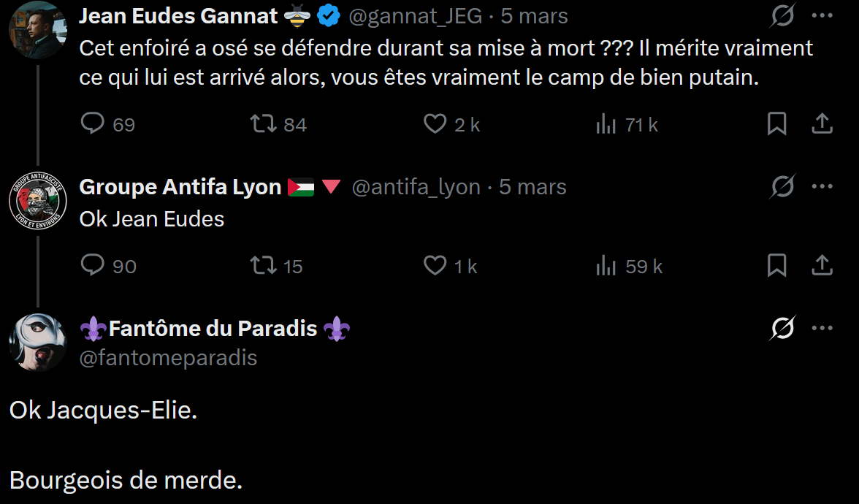Bookmark Groupe Antifa Lyon's tweet
859x504 pixels.
776,266
